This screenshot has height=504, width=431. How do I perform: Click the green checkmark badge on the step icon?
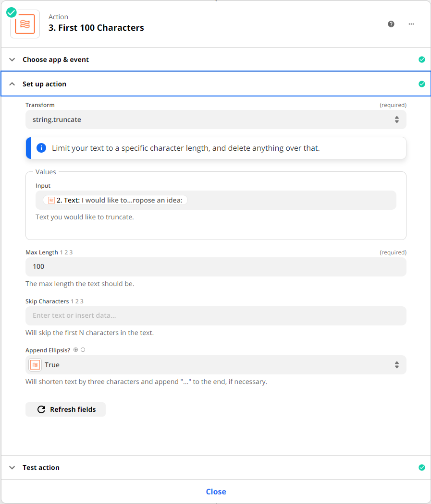point(12,12)
